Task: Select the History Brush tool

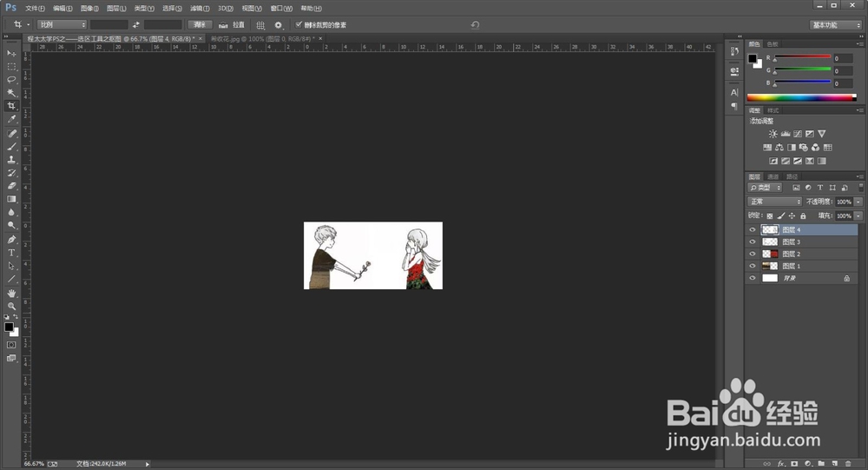Action: tap(11, 173)
